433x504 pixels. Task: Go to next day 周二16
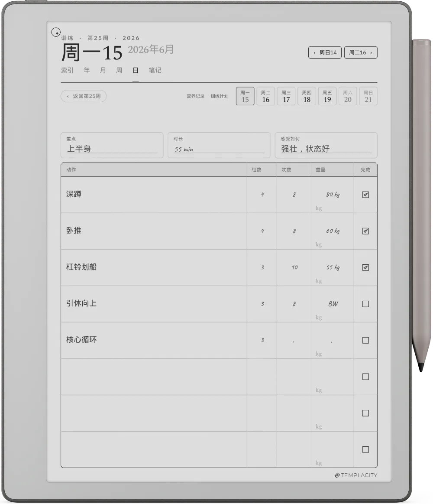361,52
